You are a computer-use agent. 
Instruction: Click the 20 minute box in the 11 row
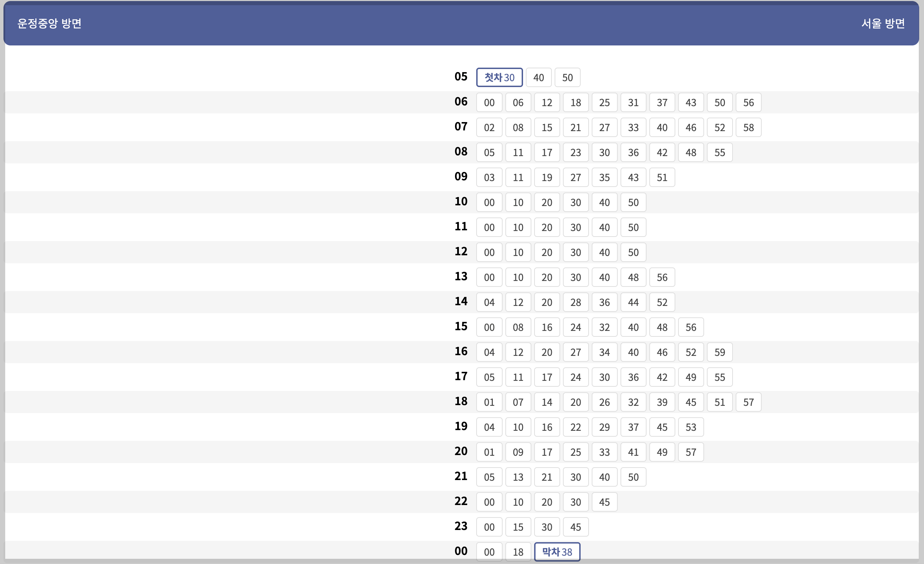(547, 227)
